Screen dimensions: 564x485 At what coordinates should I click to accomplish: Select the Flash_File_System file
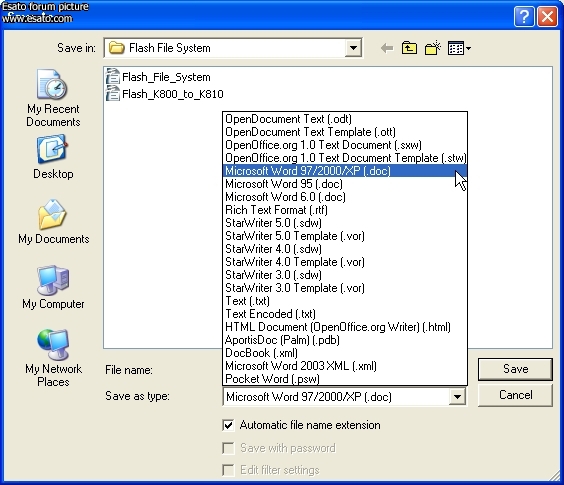point(158,77)
